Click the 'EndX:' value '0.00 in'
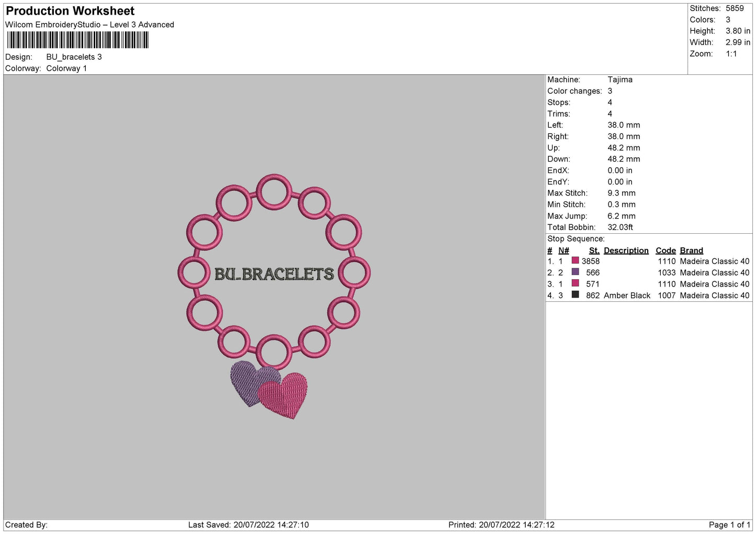 click(620, 171)
